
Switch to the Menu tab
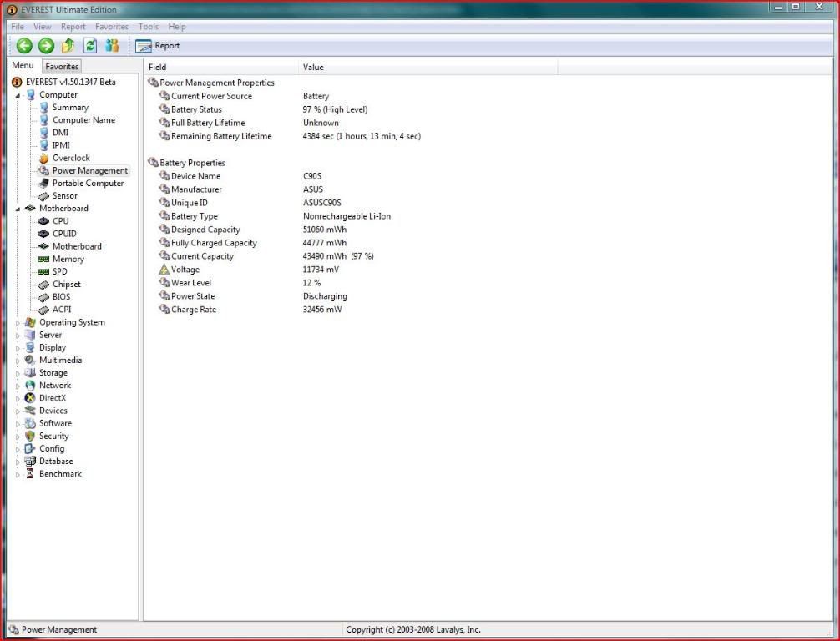[23, 65]
